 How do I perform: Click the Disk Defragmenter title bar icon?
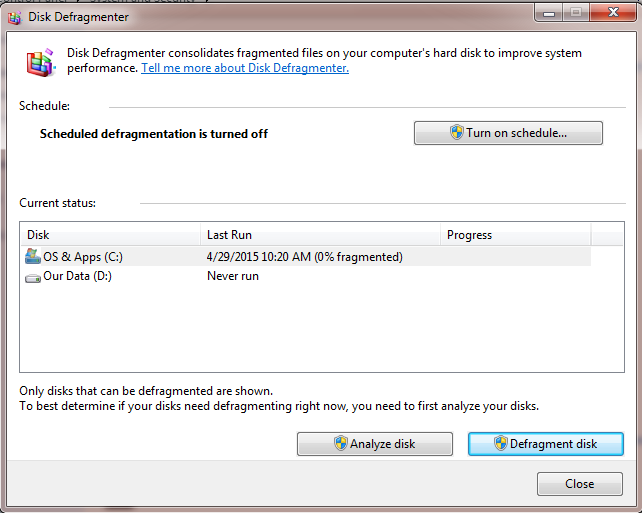(15, 18)
